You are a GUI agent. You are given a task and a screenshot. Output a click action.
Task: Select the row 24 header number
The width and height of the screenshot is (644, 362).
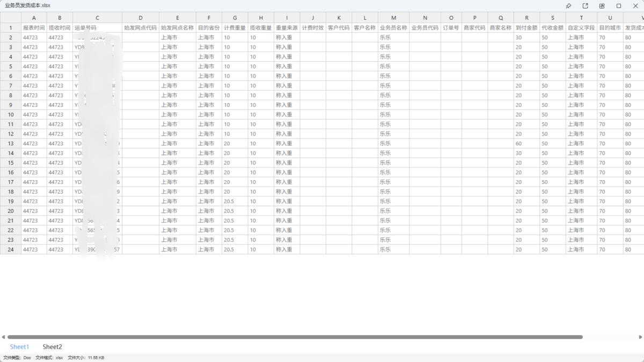tap(11, 249)
